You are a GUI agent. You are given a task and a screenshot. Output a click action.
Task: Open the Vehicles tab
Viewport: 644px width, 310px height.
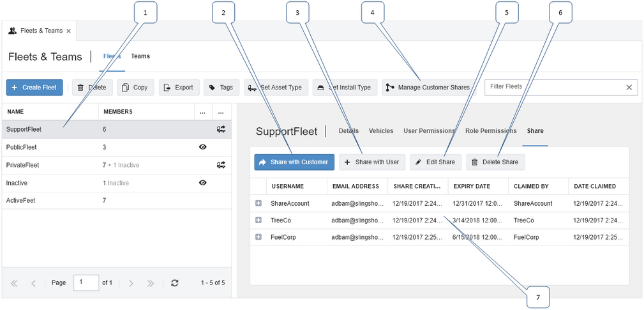(381, 131)
